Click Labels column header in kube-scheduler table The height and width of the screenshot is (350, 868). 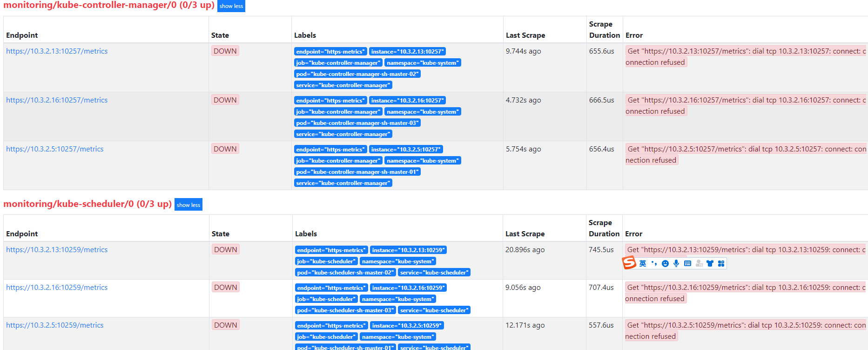[x=306, y=234]
